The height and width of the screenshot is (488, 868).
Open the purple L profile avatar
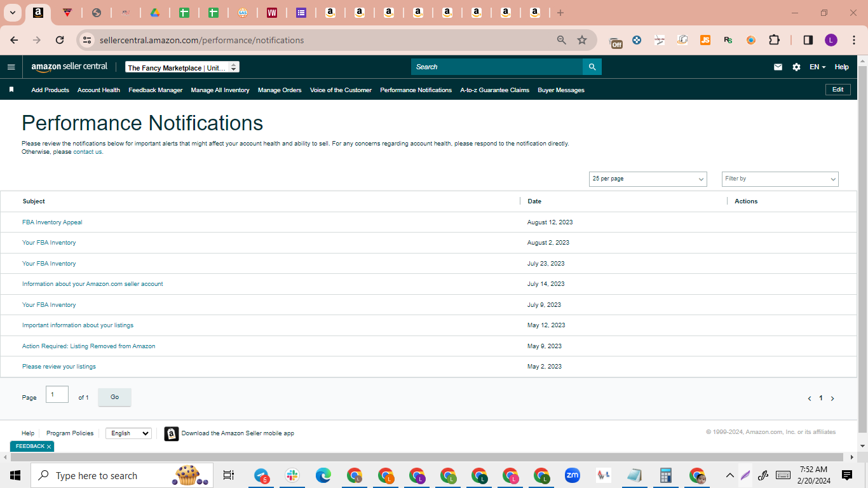pos(831,40)
